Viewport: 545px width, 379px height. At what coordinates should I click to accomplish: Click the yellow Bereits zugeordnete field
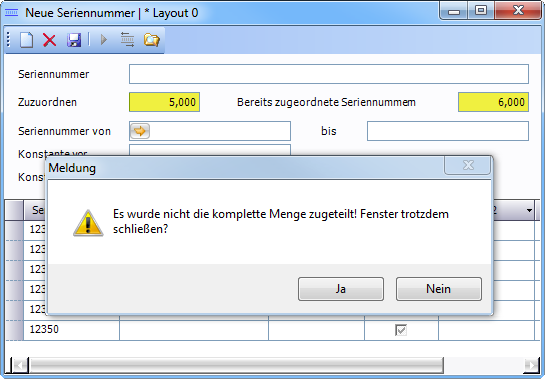pyautogui.click(x=493, y=102)
